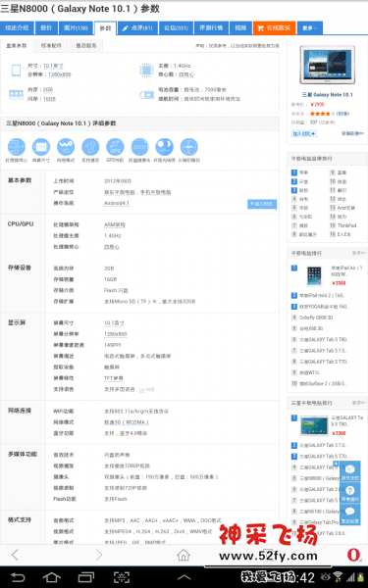368x588 pixels.
Task: Click the 3G 网络模式 round feature icon
Action: (x=66, y=147)
